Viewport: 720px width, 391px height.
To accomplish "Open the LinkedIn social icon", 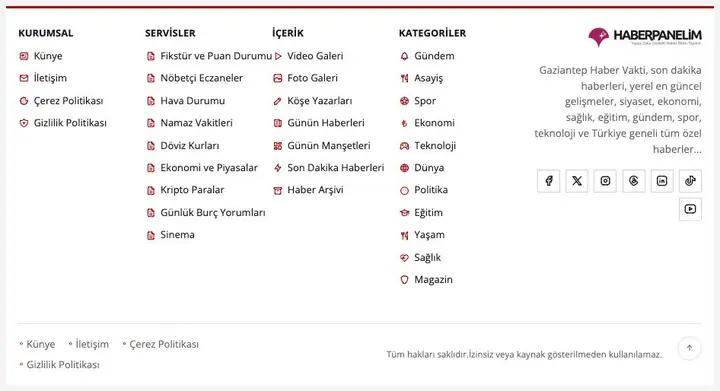I will (x=662, y=181).
